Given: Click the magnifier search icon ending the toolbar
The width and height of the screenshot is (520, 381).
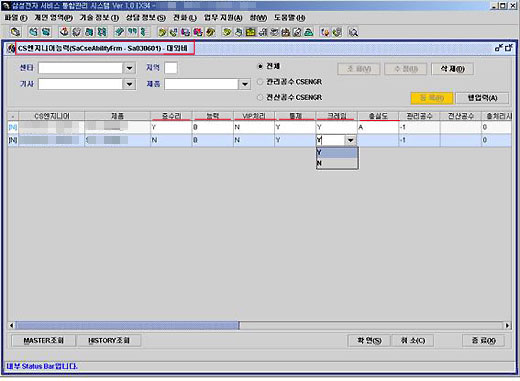Looking at the screenshot, I should [353, 32].
